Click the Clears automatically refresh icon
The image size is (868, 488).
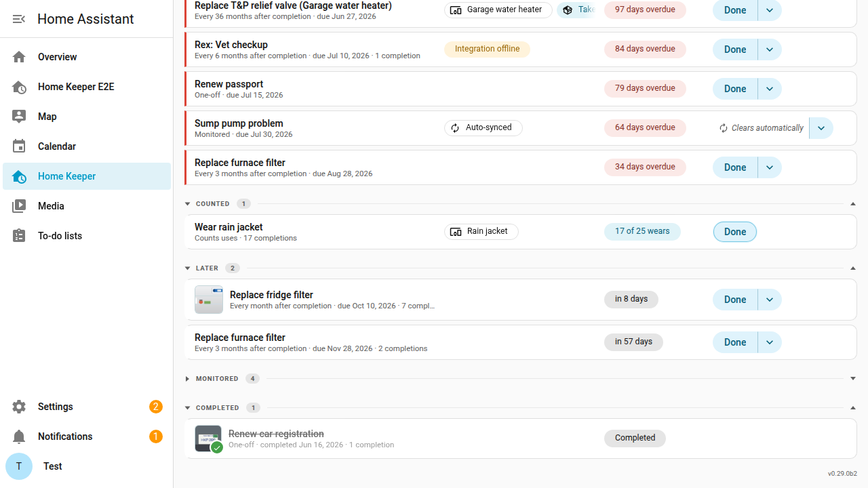coord(724,128)
